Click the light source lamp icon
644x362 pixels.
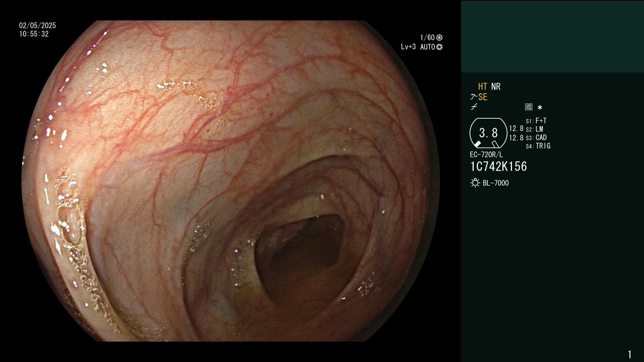point(475,183)
